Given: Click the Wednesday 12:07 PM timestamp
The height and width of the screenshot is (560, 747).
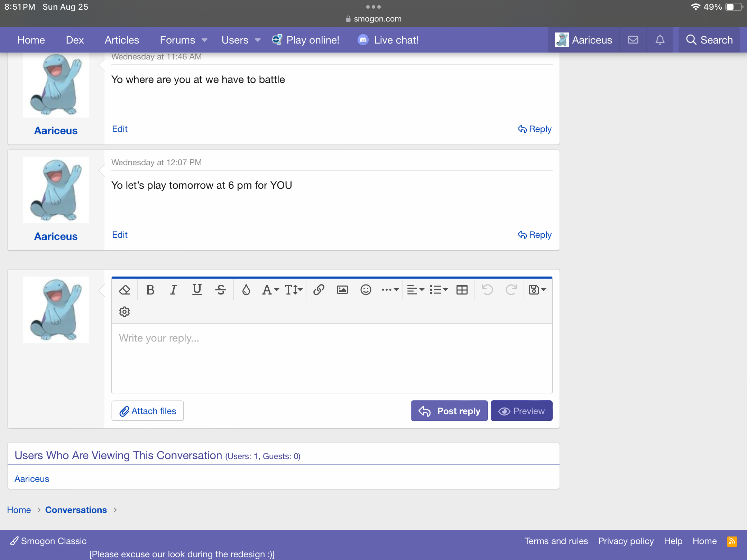Looking at the screenshot, I should click(x=156, y=162).
